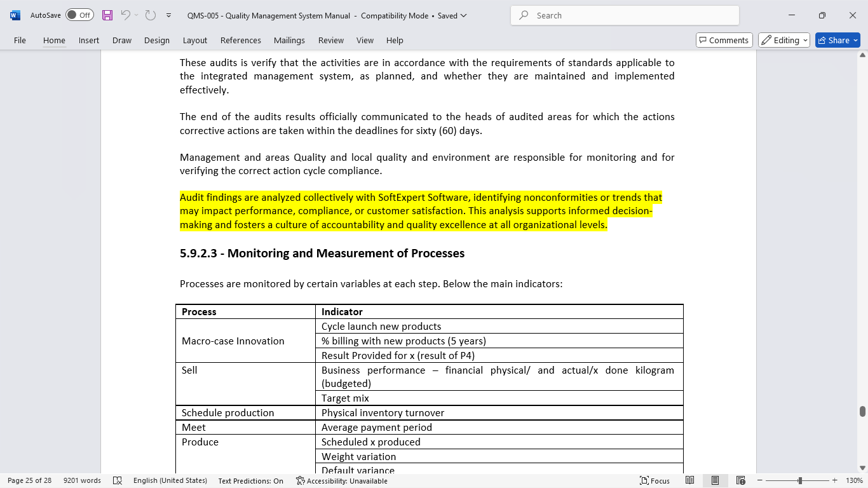Enable Focus mode
The height and width of the screenshot is (488, 868).
pyautogui.click(x=655, y=481)
